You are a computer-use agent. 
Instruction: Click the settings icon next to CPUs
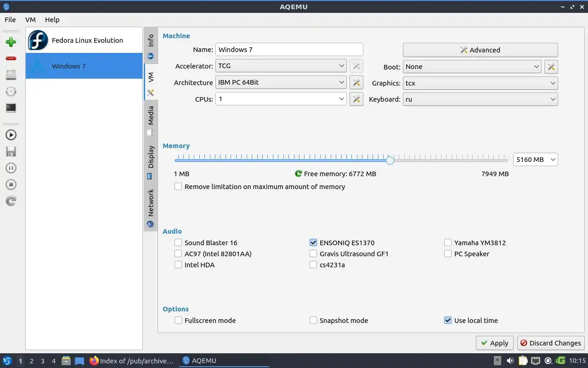(356, 99)
